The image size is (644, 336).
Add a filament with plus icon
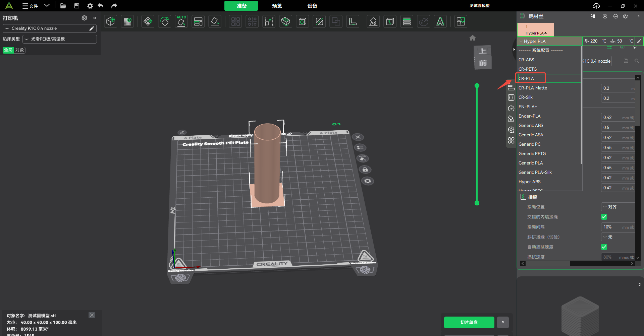point(605,16)
